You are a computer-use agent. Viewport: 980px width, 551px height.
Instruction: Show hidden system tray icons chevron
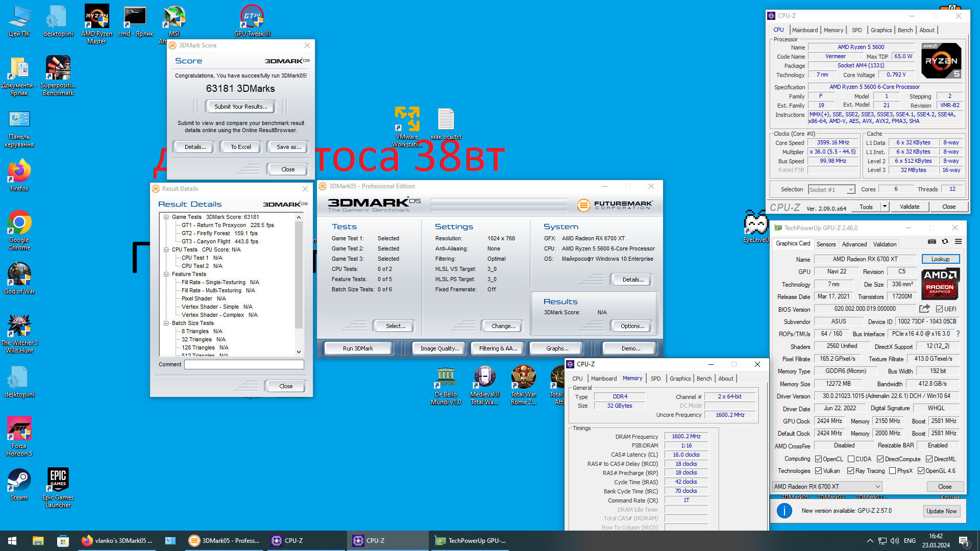click(x=870, y=541)
